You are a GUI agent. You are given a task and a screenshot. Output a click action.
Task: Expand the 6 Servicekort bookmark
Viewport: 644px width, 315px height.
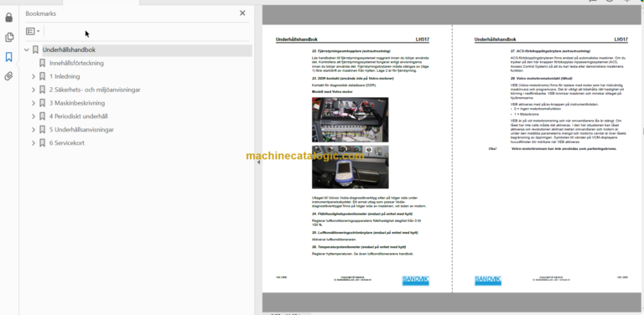[x=34, y=143]
